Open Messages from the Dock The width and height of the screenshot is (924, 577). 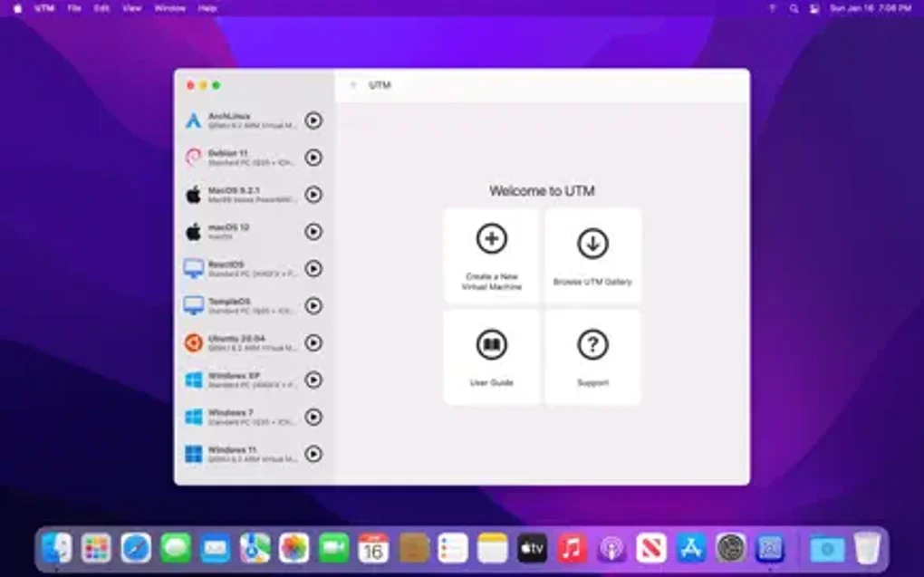click(176, 549)
